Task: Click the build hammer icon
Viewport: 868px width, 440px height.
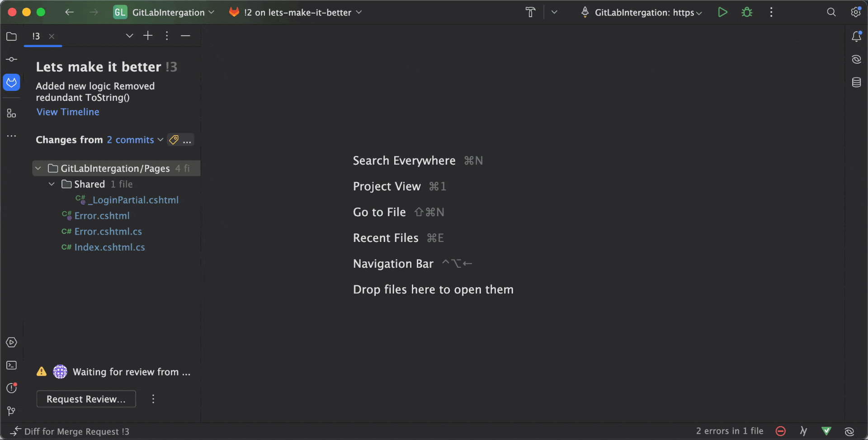Action: [530, 12]
